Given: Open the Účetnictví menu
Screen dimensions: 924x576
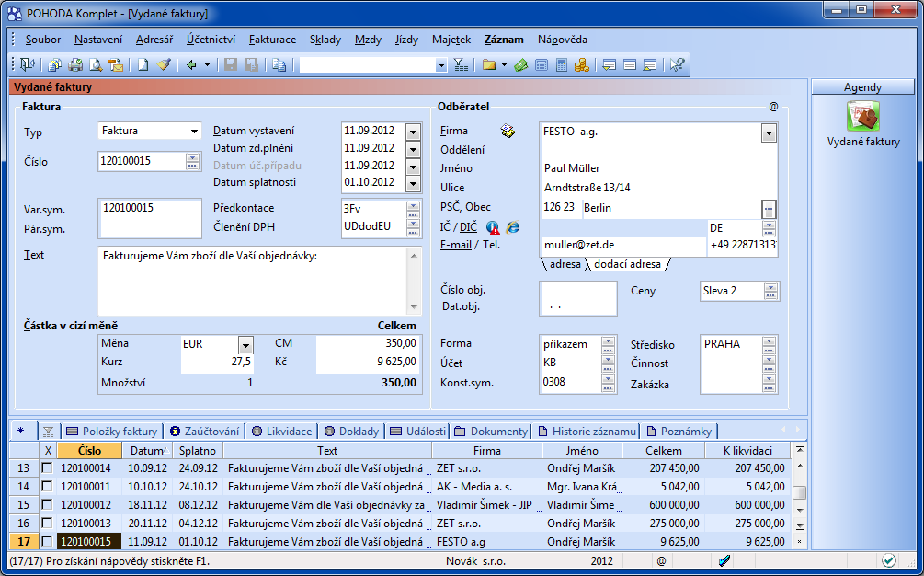Looking at the screenshot, I should [211, 40].
